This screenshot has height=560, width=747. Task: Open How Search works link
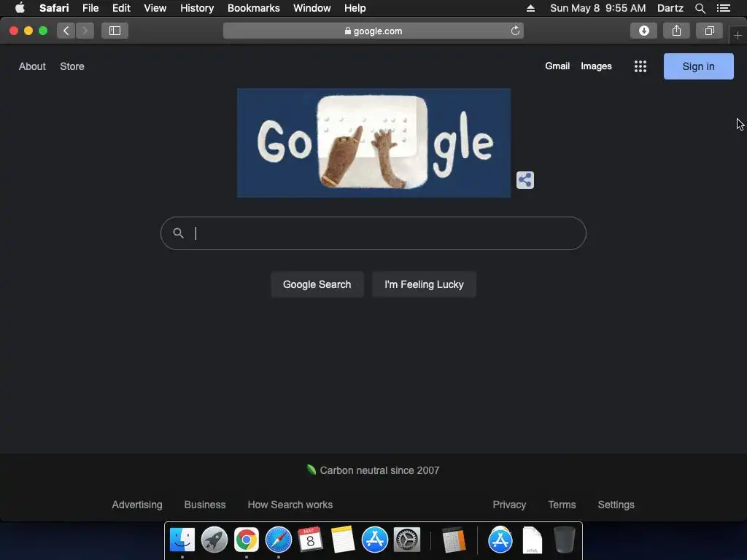tap(290, 505)
